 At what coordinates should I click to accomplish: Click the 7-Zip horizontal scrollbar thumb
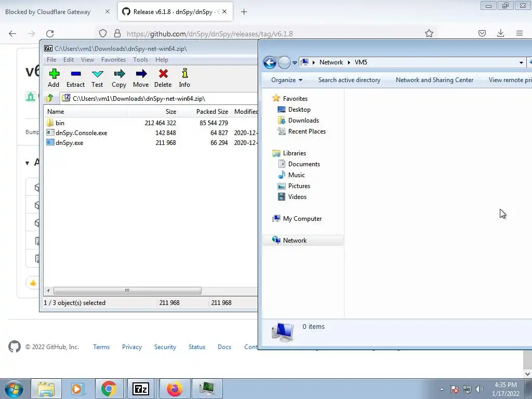coord(127,290)
